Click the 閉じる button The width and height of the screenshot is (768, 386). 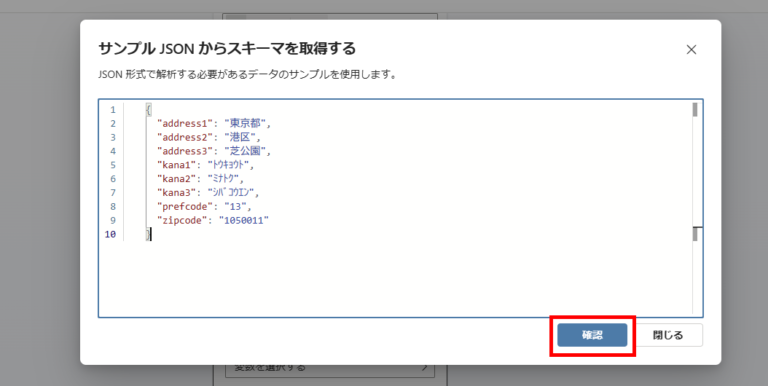pyautogui.click(x=668, y=335)
